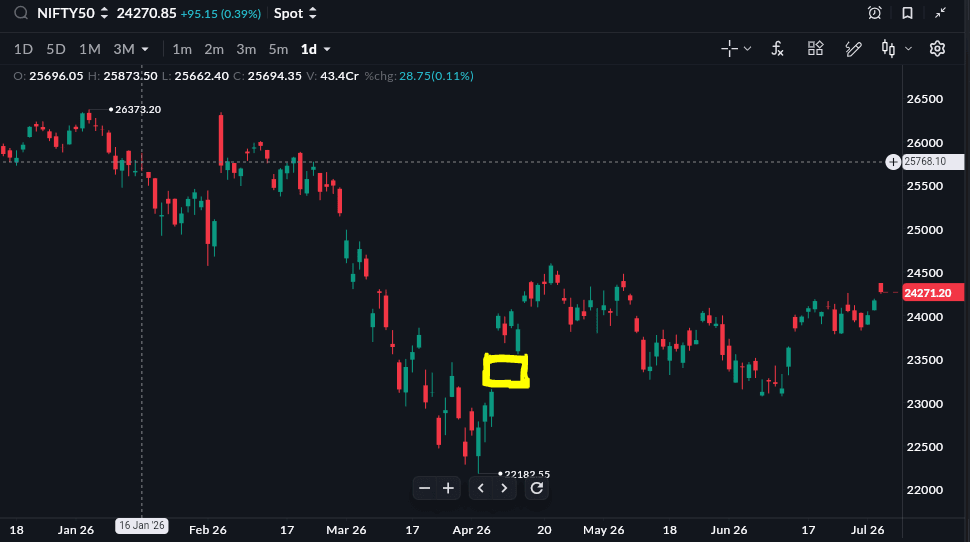Set a price alert with alarm icon
This screenshot has height=542, width=970.
point(874,13)
